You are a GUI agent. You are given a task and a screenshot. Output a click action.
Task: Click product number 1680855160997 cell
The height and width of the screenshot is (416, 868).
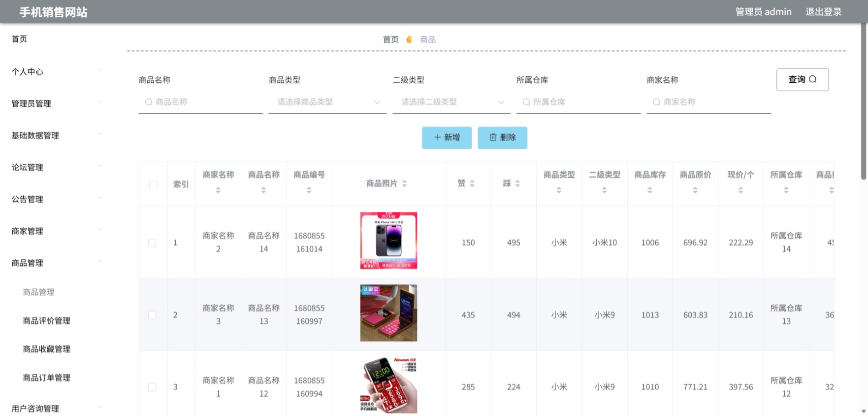click(309, 315)
